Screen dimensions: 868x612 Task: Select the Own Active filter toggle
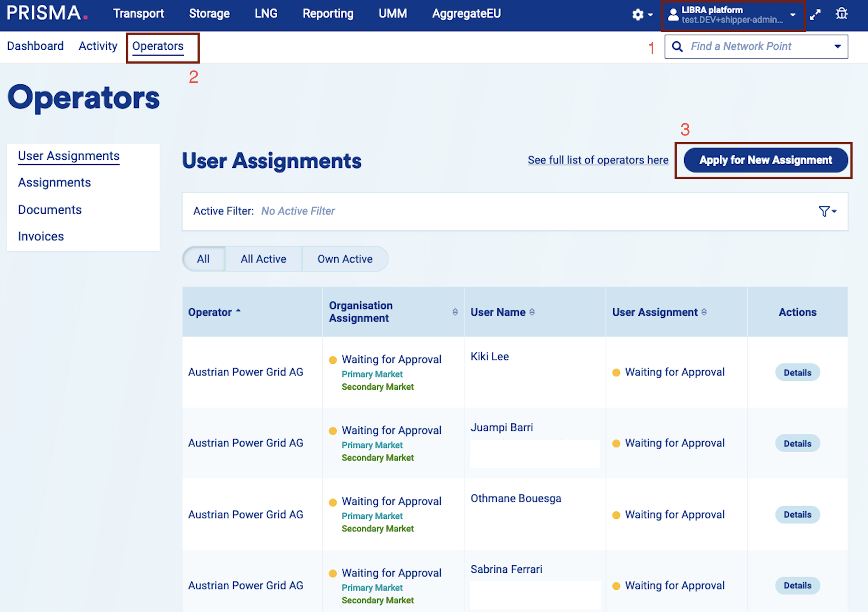[345, 259]
